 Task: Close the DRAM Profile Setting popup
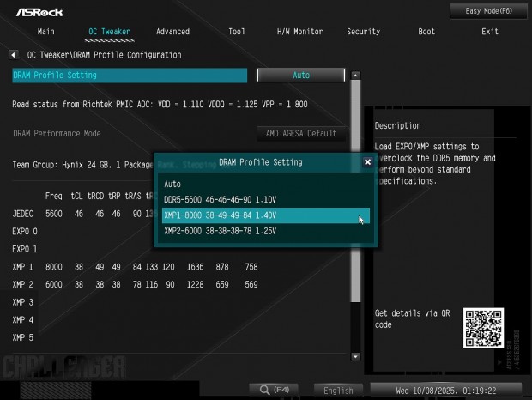pos(367,162)
